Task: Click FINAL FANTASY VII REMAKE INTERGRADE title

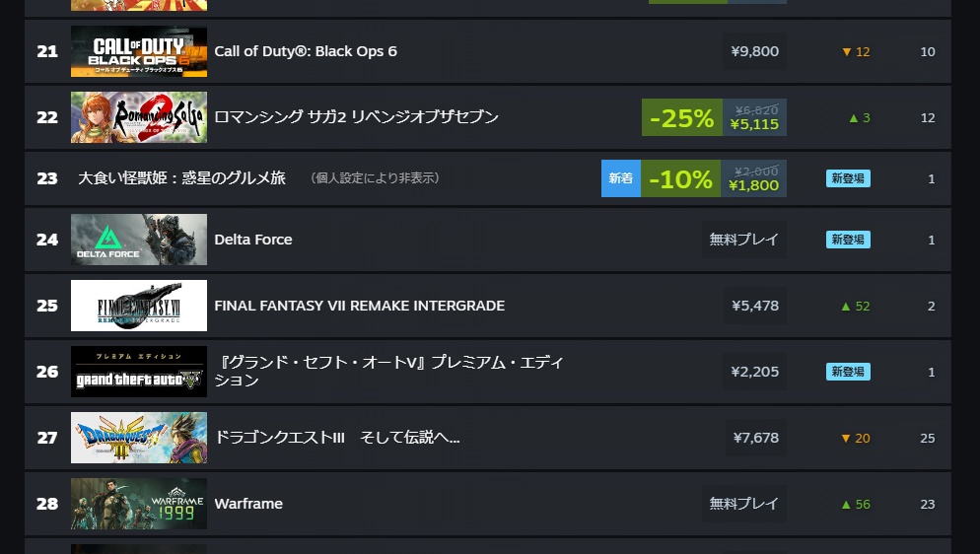Action: pos(360,306)
